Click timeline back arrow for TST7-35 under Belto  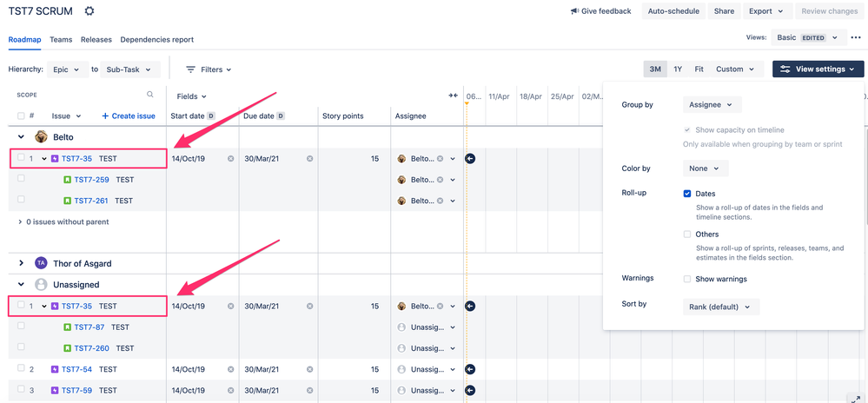click(x=471, y=158)
